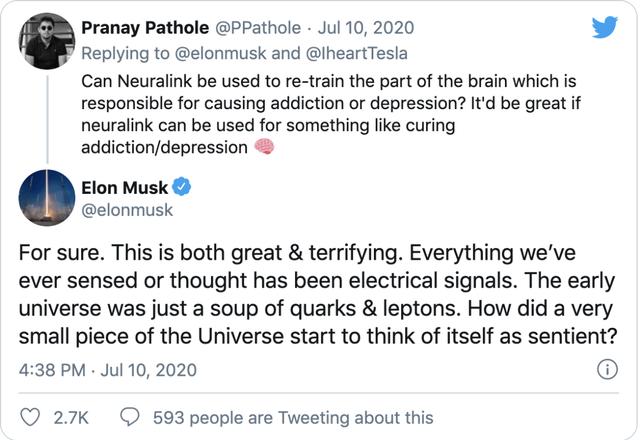Click the heart like icon
This screenshot has height=440, width=640.
click(31, 418)
